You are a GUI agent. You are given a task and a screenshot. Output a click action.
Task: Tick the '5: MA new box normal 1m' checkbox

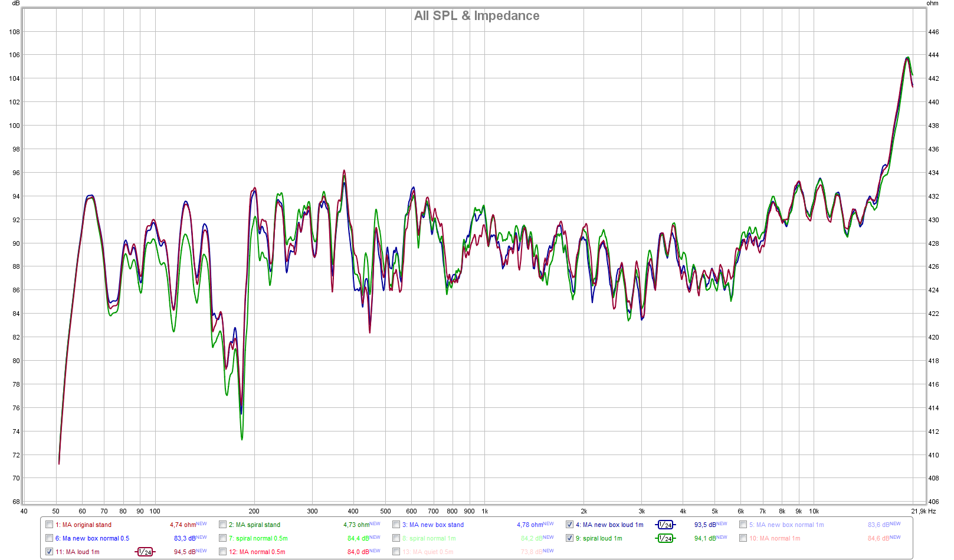coord(743,525)
